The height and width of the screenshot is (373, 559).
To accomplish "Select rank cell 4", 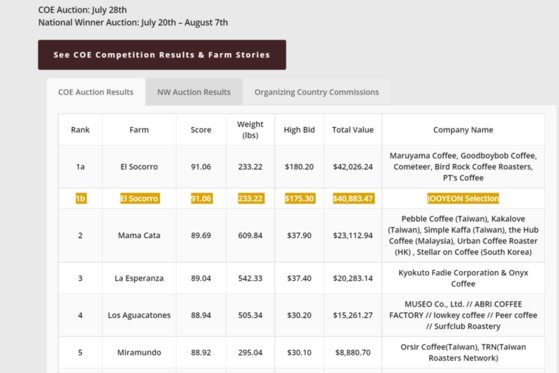I will point(80,315).
